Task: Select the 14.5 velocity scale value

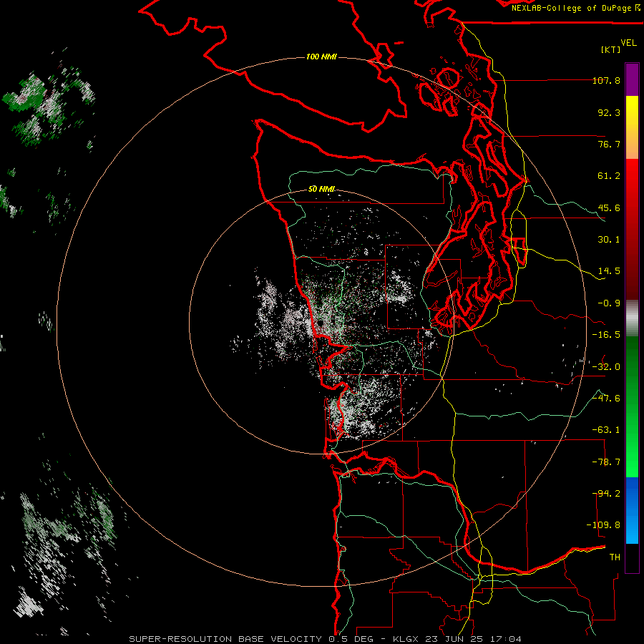Action: (609, 271)
